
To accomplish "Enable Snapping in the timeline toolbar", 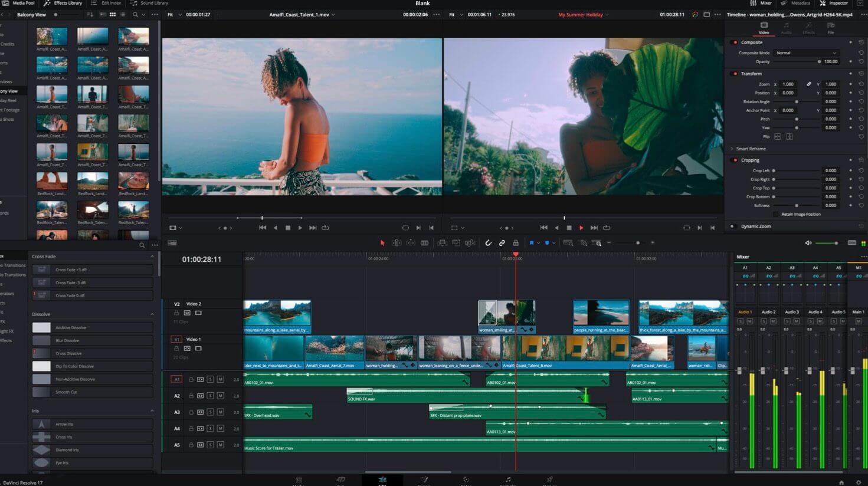I will (x=487, y=243).
